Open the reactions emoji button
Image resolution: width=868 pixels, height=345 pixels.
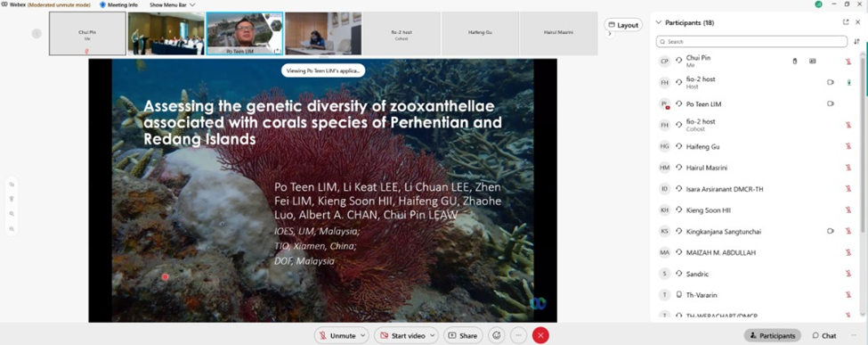pyautogui.click(x=497, y=335)
